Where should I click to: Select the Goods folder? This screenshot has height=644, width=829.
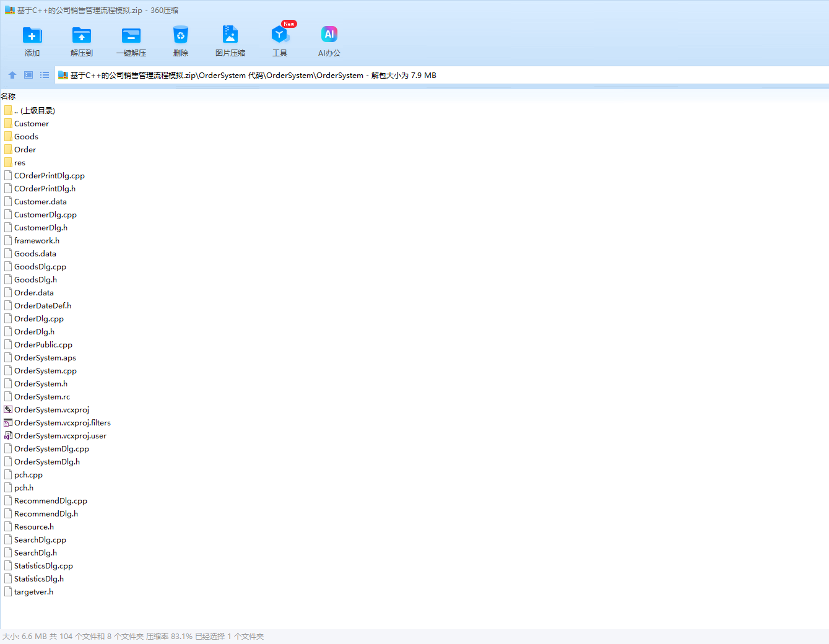22,136
